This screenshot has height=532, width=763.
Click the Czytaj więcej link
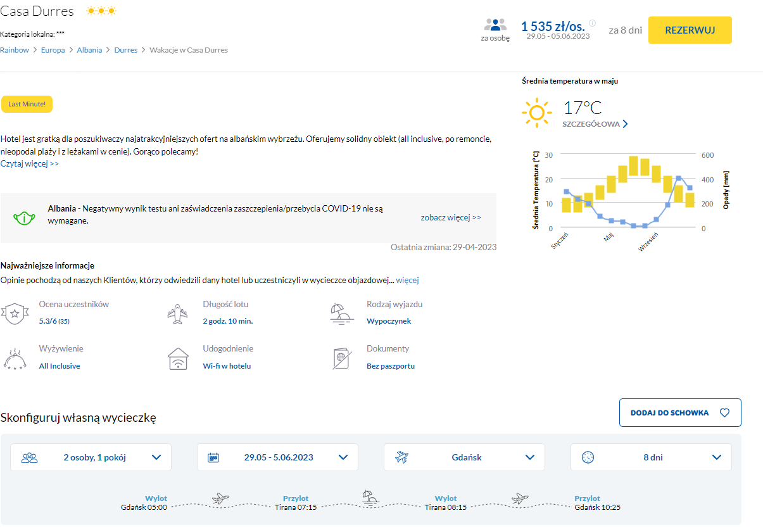30,164
